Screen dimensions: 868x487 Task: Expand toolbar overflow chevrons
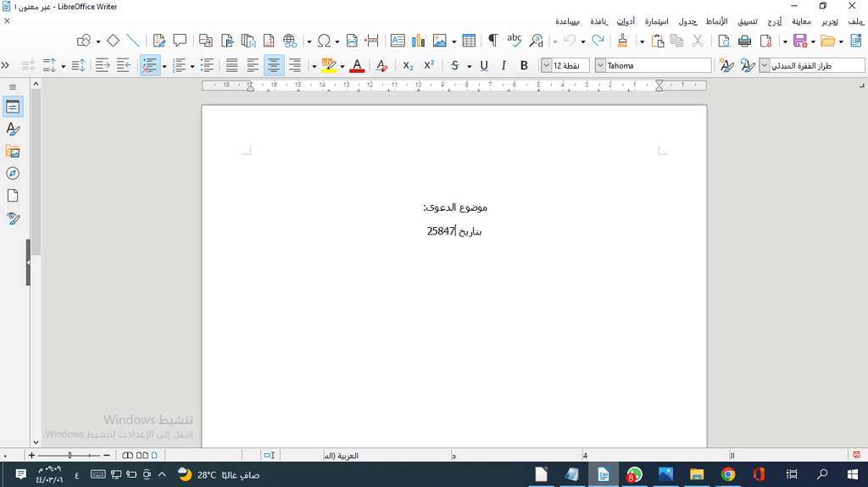click(x=6, y=65)
